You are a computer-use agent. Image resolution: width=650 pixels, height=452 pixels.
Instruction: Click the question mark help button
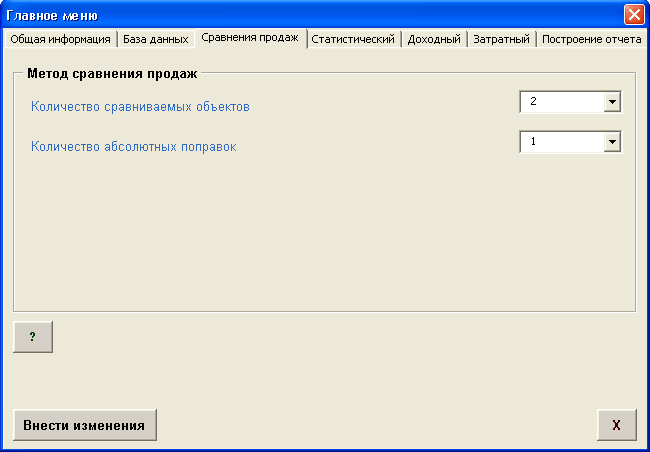(33, 337)
